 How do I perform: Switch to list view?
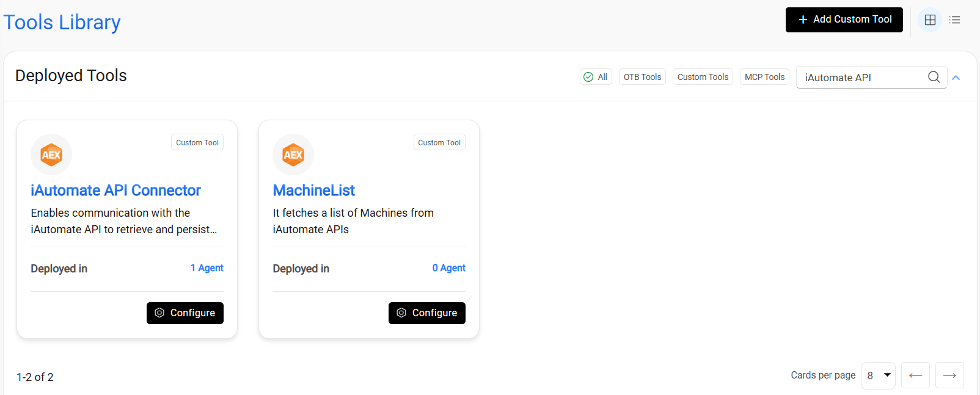coord(954,20)
